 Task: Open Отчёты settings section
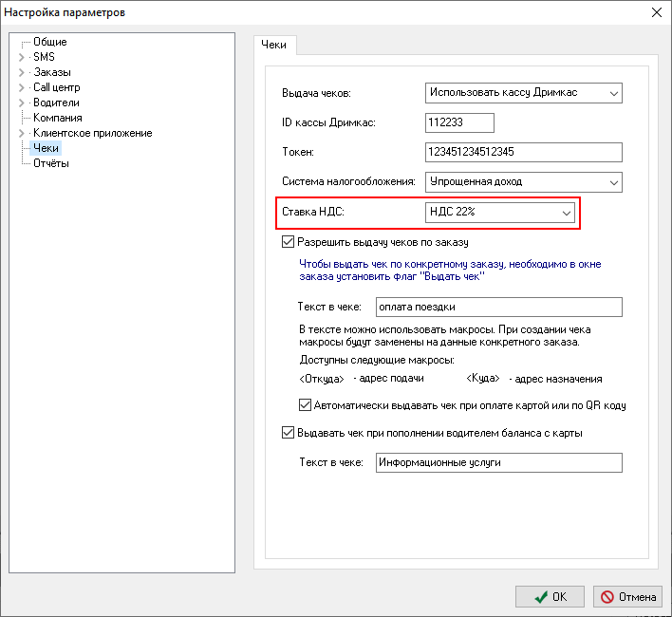tap(50, 163)
